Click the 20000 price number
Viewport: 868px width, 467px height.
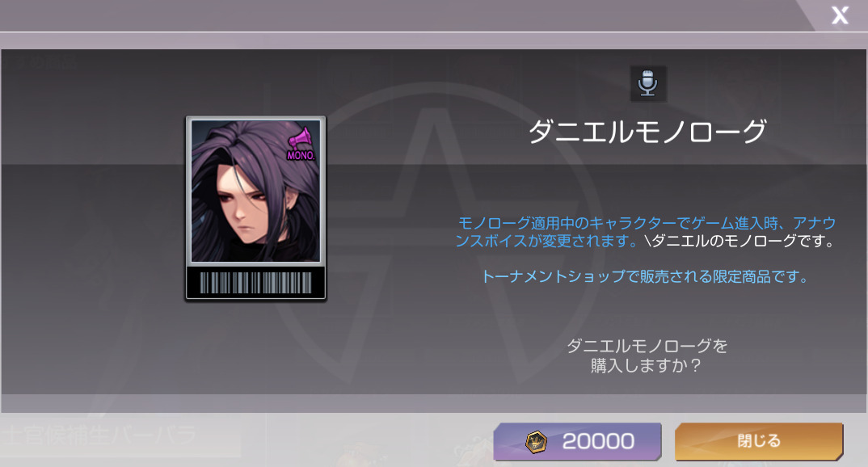[x=598, y=441]
